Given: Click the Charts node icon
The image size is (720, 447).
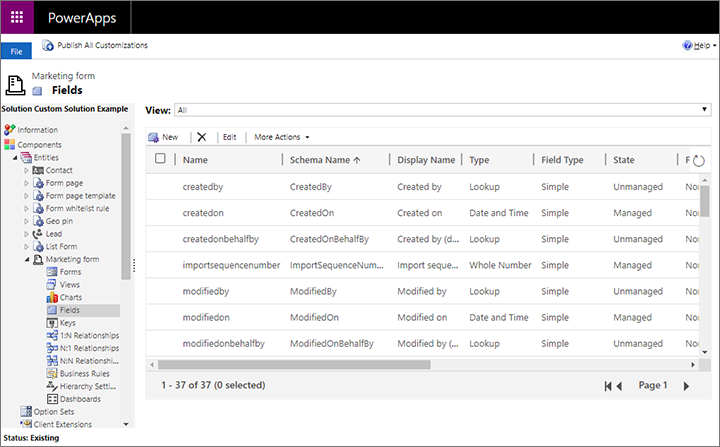Looking at the screenshot, I should tap(52, 297).
